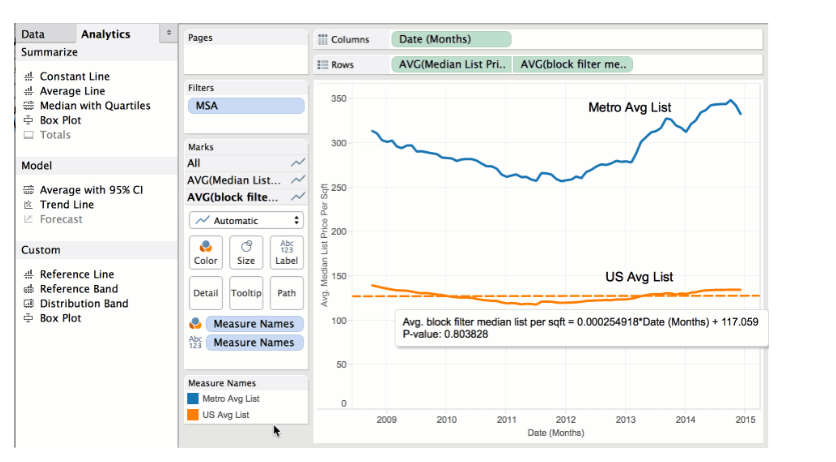Click the Totals icon

[29, 135]
